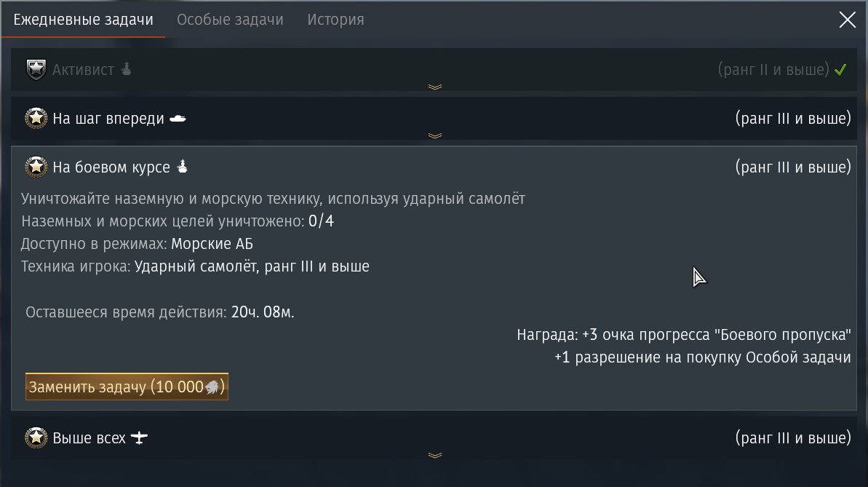Click Заменить задачу (10 000) button
868x487 pixels.
[x=127, y=387]
